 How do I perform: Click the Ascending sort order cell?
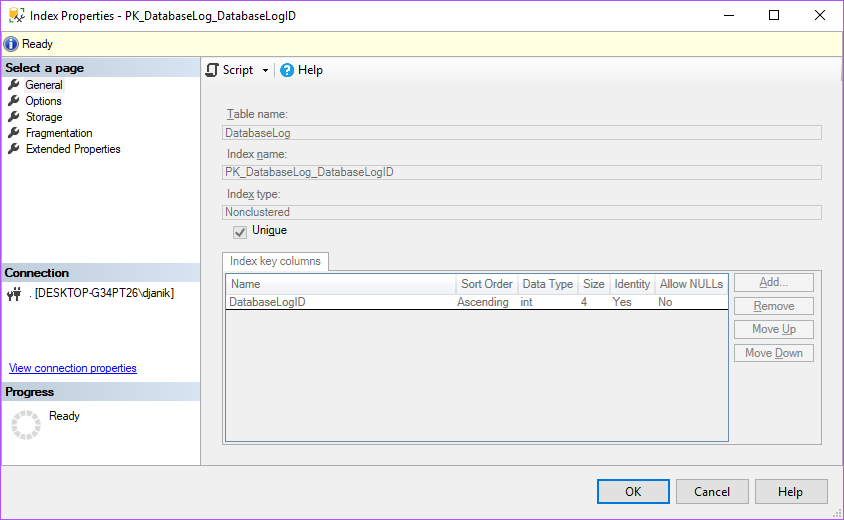point(483,302)
